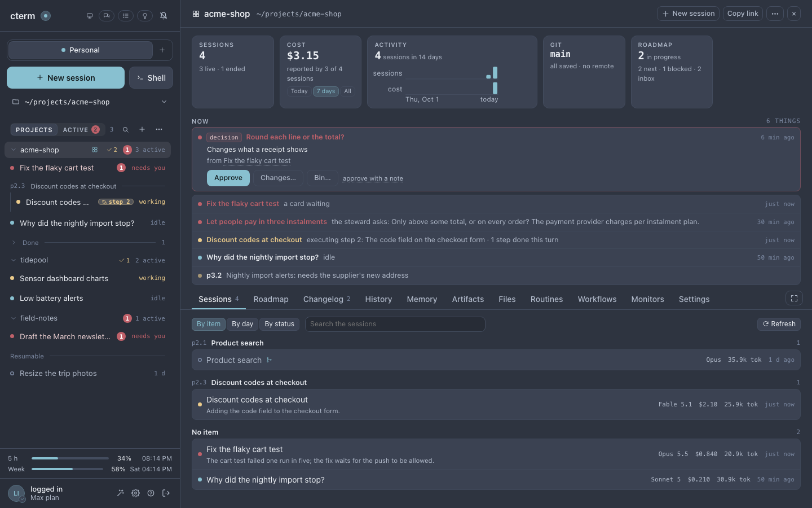Collapse the field-notes project group
The image size is (812, 508).
coord(14,318)
